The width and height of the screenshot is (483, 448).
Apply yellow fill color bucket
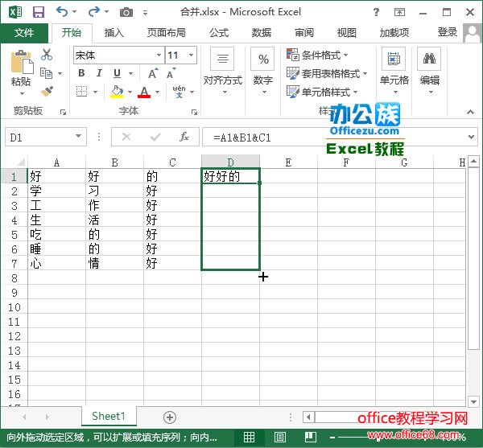[x=117, y=92]
